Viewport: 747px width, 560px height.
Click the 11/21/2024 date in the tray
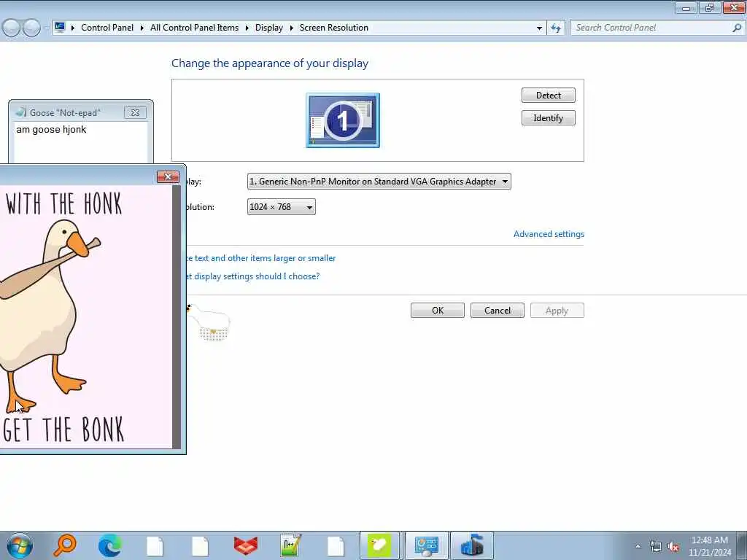(709, 553)
